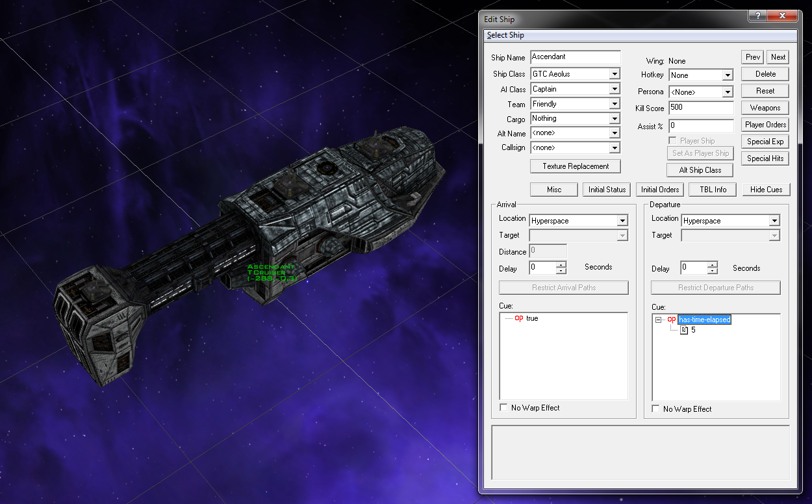Click the Delete button
812x504 pixels.
[x=765, y=74]
